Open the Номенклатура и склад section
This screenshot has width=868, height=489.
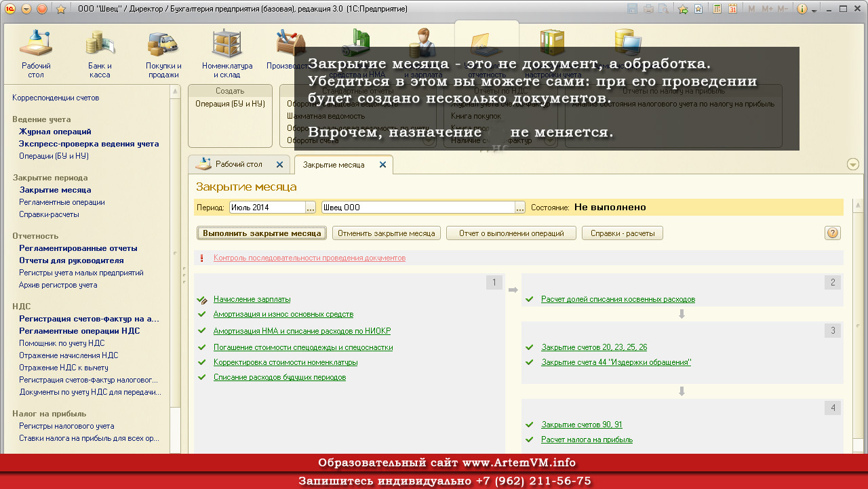click(x=227, y=54)
